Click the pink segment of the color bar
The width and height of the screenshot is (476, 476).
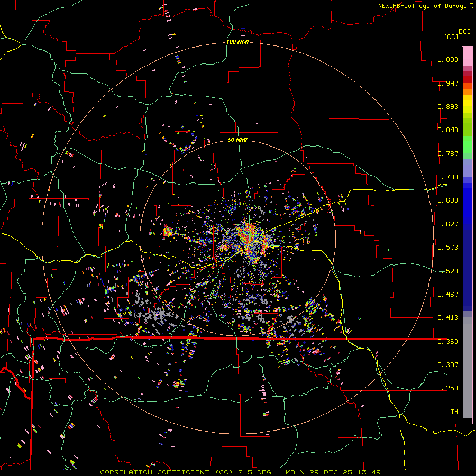pyautogui.click(x=467, y=56)
